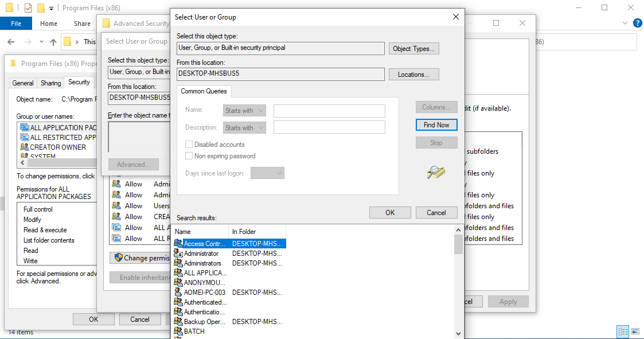Screen dimensions: 644x339
Task: Click the Stop search button
Action: point(436,143)
